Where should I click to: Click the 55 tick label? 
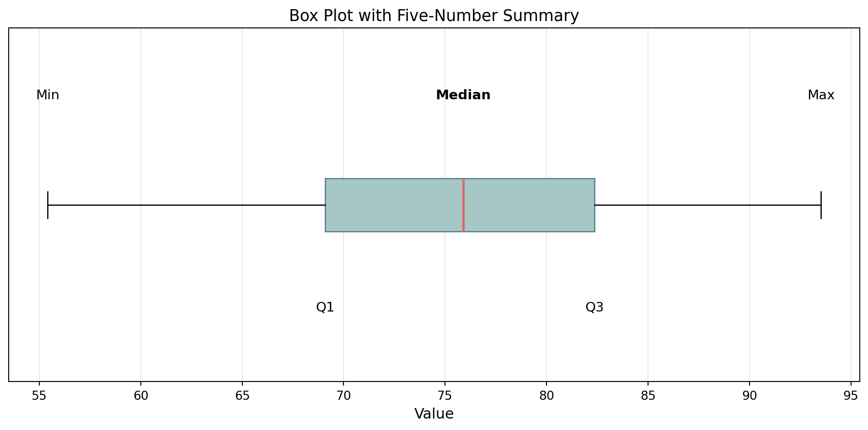pyautogui.click(x=39, y=395)
